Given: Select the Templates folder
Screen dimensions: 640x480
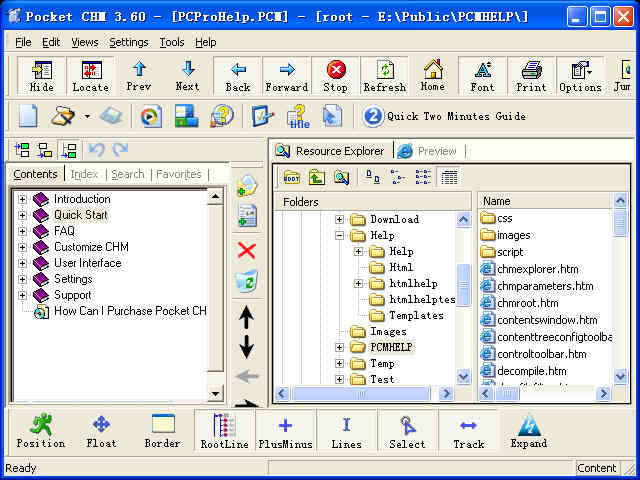Looking at the screenshot, I should coord(416,316).
